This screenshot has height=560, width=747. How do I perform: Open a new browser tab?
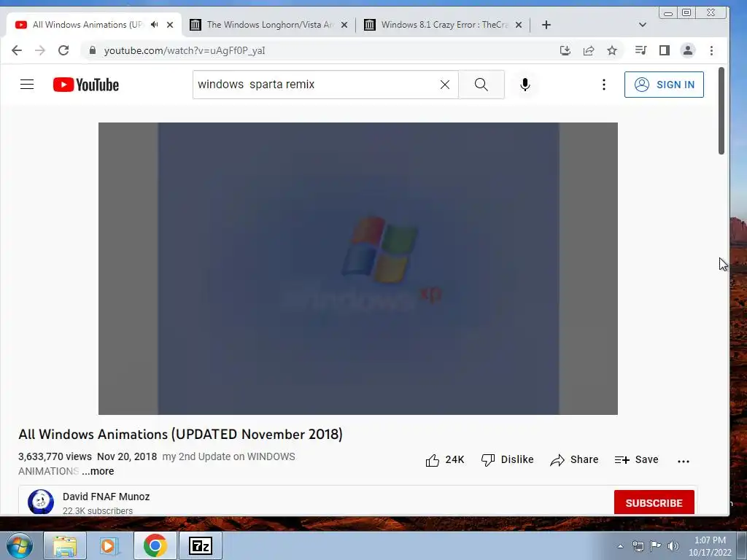click(546, 25)
